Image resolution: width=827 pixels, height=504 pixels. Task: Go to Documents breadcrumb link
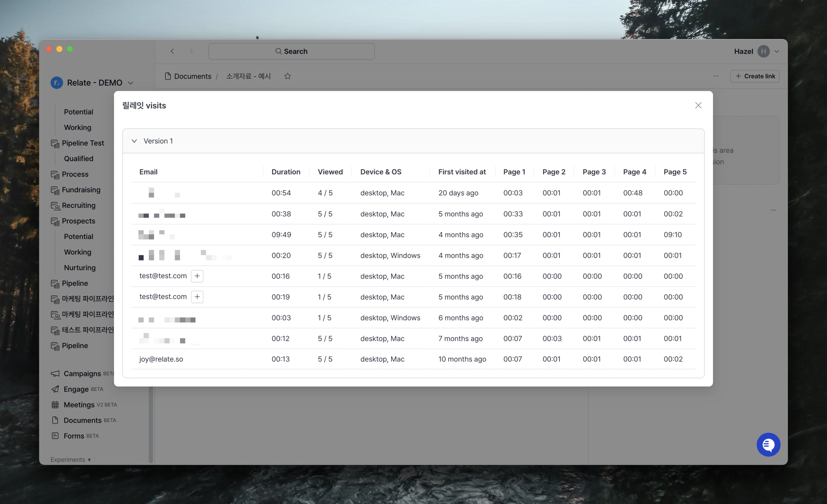coord(192,76)
